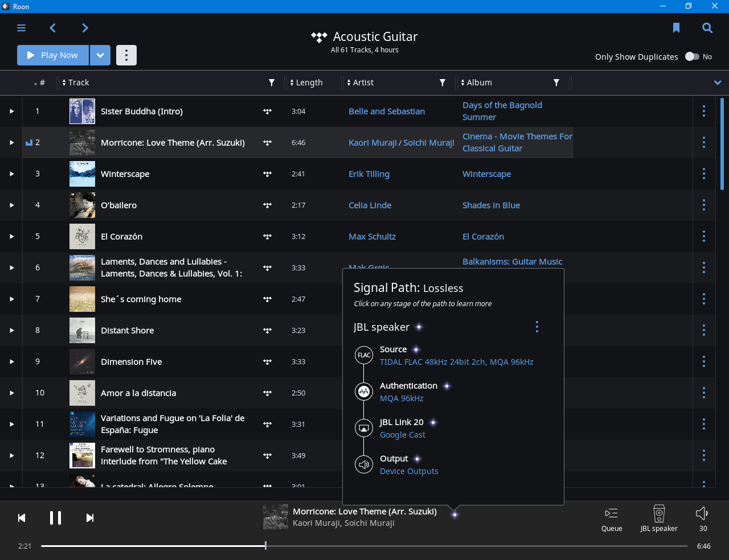This screenshot has width=729, height=560.
Task: Open Kaori Muraji artist link
Action: (x=372, y=143)
